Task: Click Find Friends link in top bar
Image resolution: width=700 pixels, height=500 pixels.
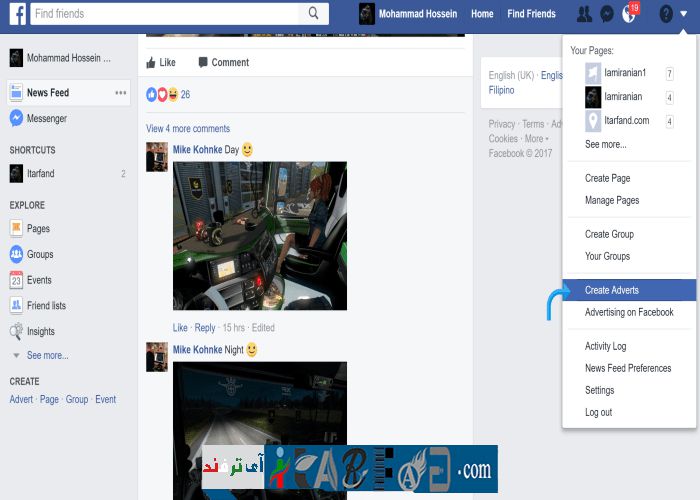Action: pyautogui.click(x=531, y=14)
